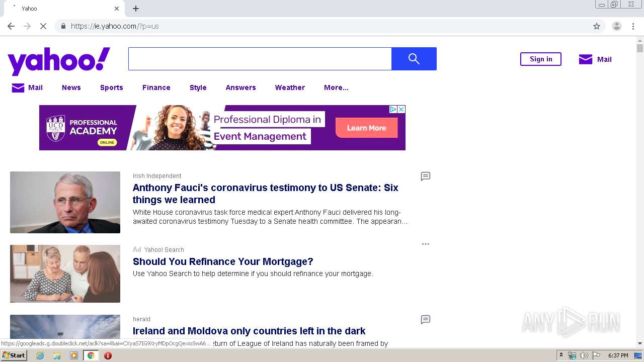
Task: Click the page vertical scrollbar thumb
Action: click(x=640, y=48)
